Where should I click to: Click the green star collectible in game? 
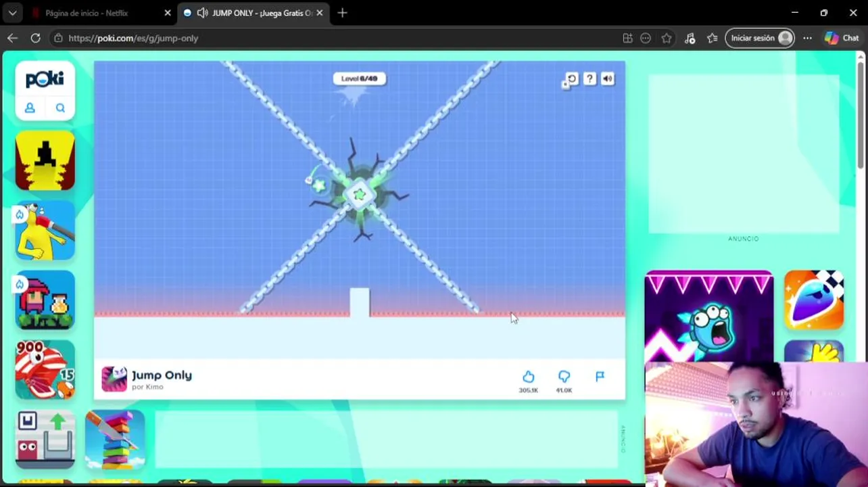click(318, 185)
